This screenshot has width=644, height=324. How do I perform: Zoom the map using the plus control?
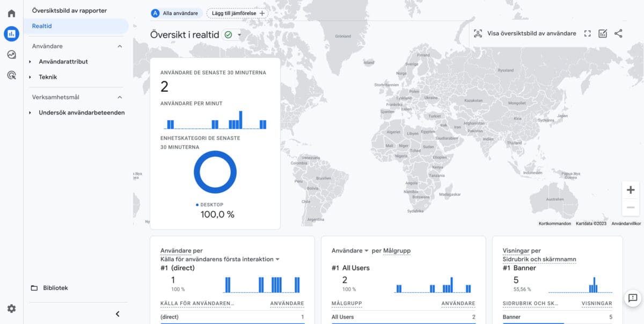point(630,190)
